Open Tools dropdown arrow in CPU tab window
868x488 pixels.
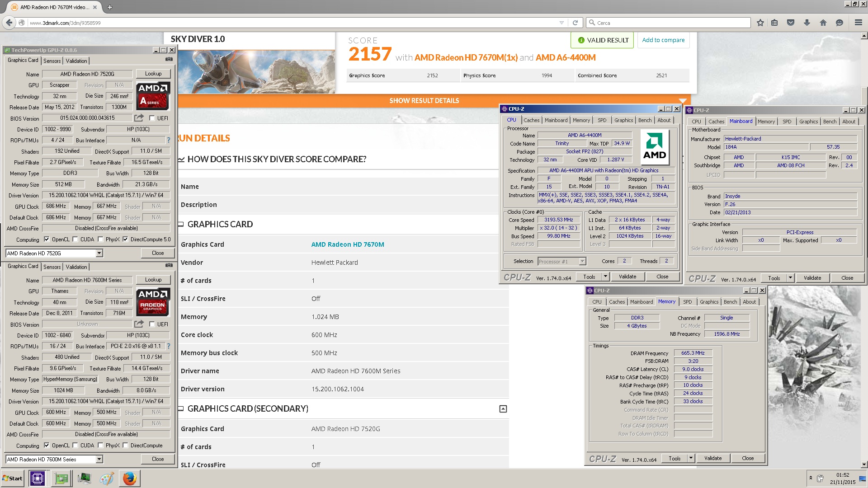click(605, 277)
